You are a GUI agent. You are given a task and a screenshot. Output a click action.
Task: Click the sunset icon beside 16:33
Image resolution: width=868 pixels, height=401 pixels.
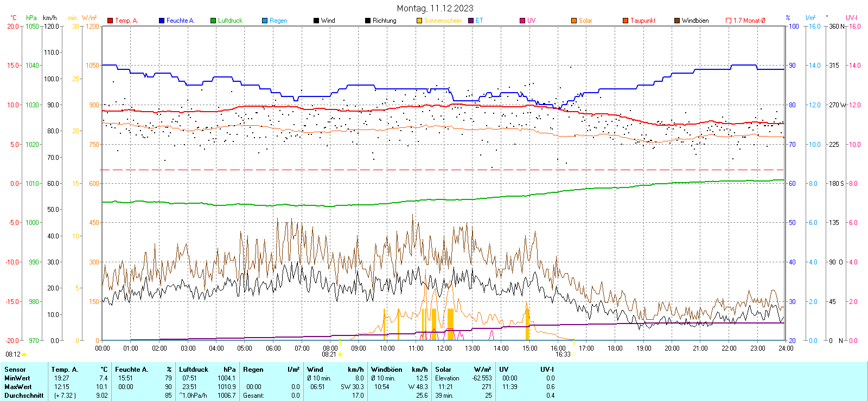tap(574, 354)
